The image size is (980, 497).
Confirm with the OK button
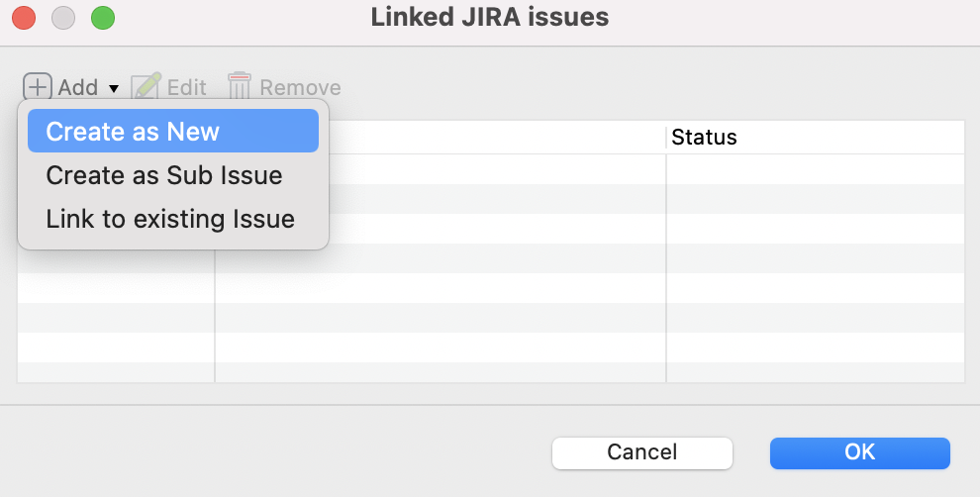tap(859, 452)
